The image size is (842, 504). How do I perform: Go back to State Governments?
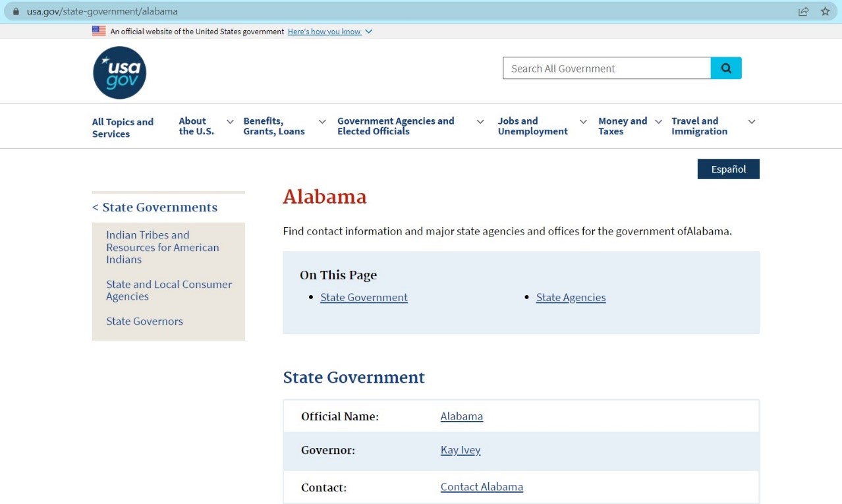click(x=155, y=207)
